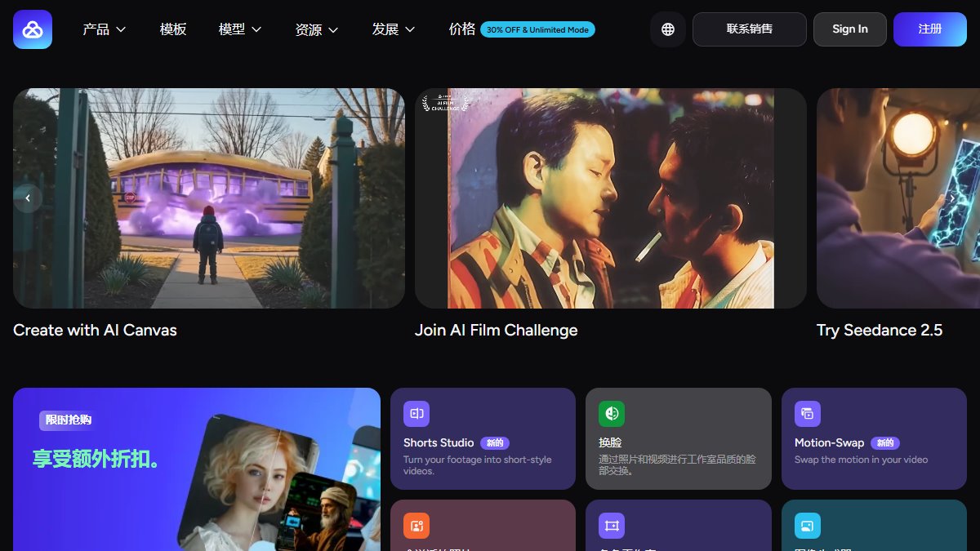Screen dimensions: 980x551
Task: Open the 价格 pricing page
Action: click(x=462, y=29)
